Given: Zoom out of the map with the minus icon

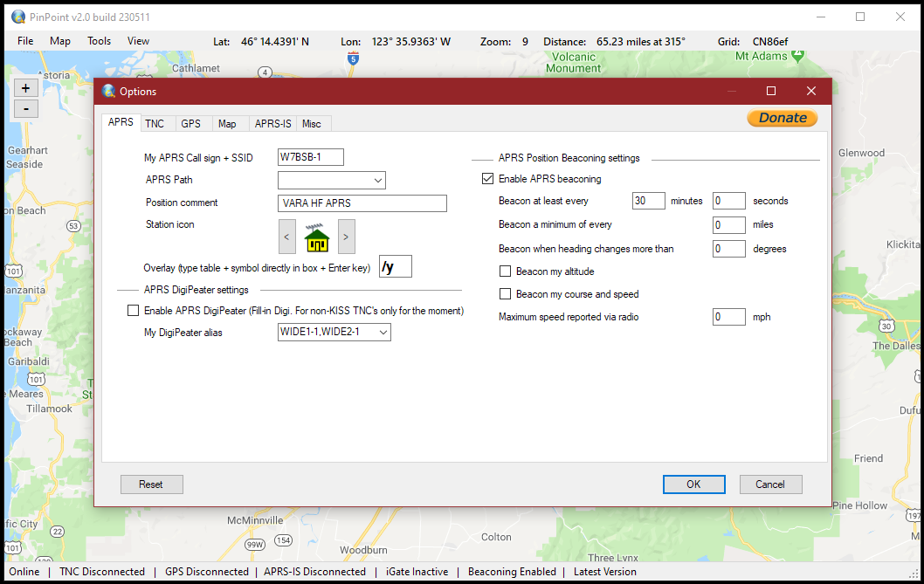Looking at the screenshot, I should [25, 108].
